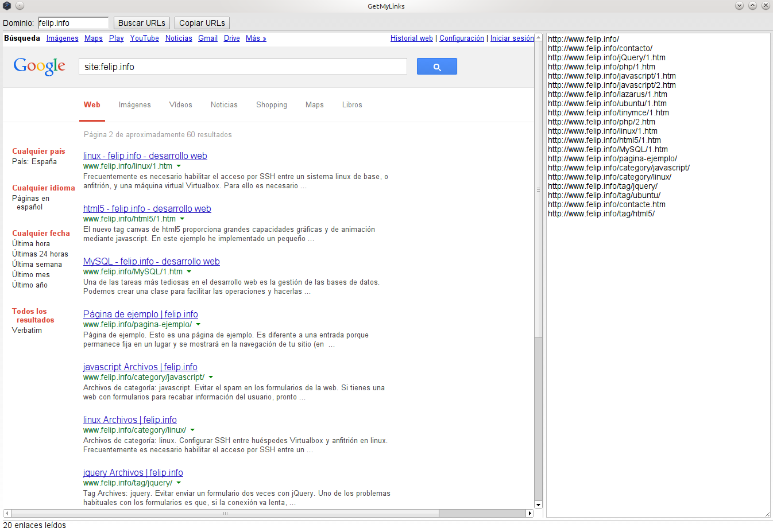Expand dropdown arrow next to www.felip.info/category/linux/
The height and width of the screenshot is (532, 773).
pos(192,430)
